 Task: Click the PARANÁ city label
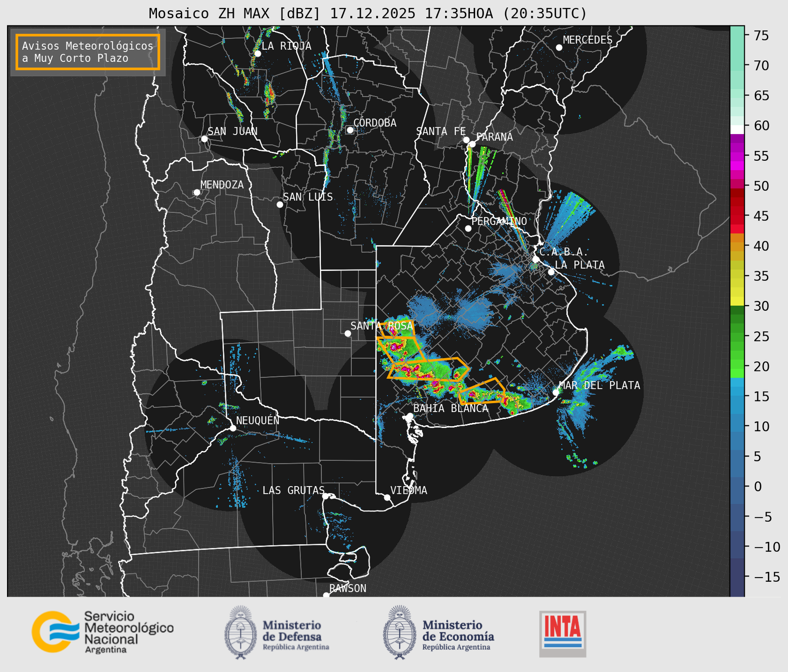(494, 136)
